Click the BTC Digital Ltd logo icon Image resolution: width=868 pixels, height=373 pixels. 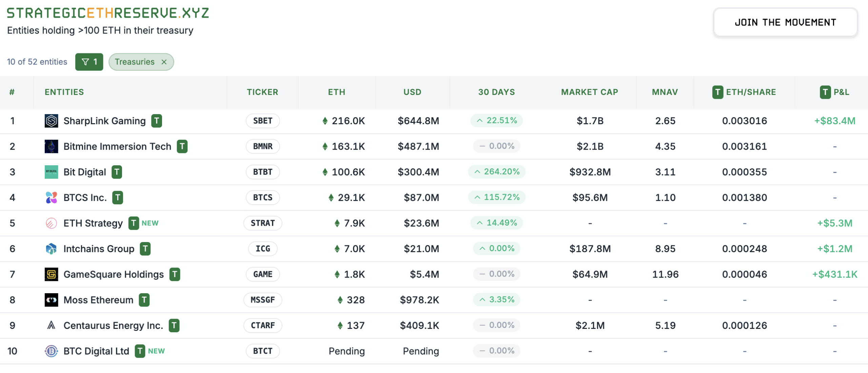pos(51,351)
